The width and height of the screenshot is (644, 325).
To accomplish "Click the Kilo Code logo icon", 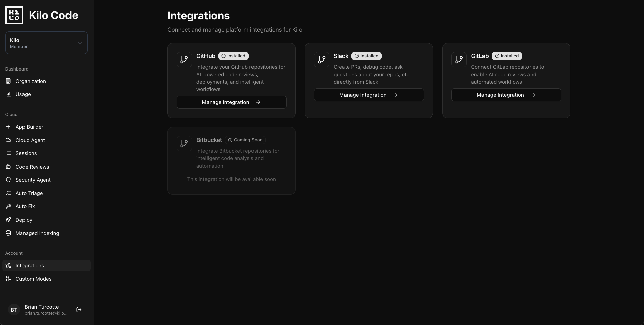I will click(14, 15).
